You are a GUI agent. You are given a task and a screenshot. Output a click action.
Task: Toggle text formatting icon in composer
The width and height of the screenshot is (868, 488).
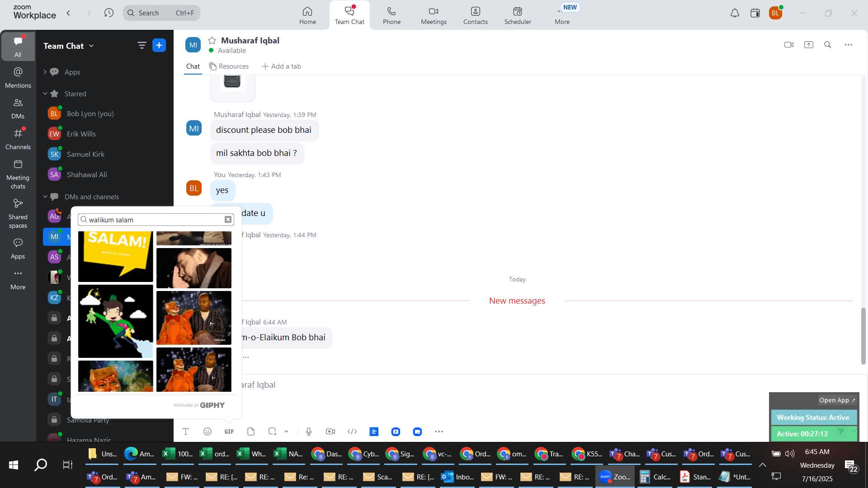(185, 432)
